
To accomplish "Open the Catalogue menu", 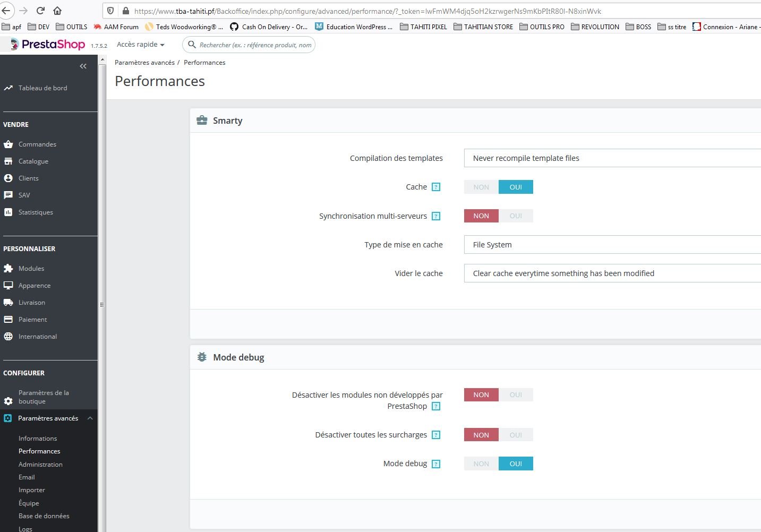I will point(33,161).
